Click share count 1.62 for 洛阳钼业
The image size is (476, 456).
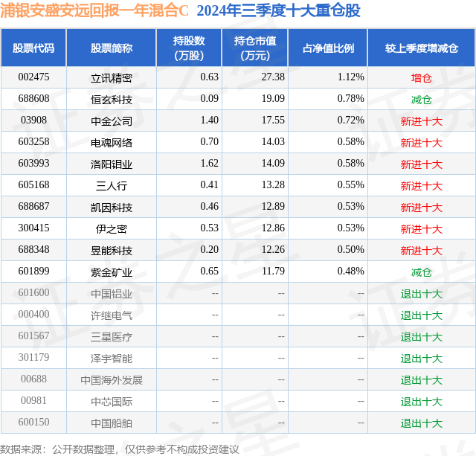[210, 164]
